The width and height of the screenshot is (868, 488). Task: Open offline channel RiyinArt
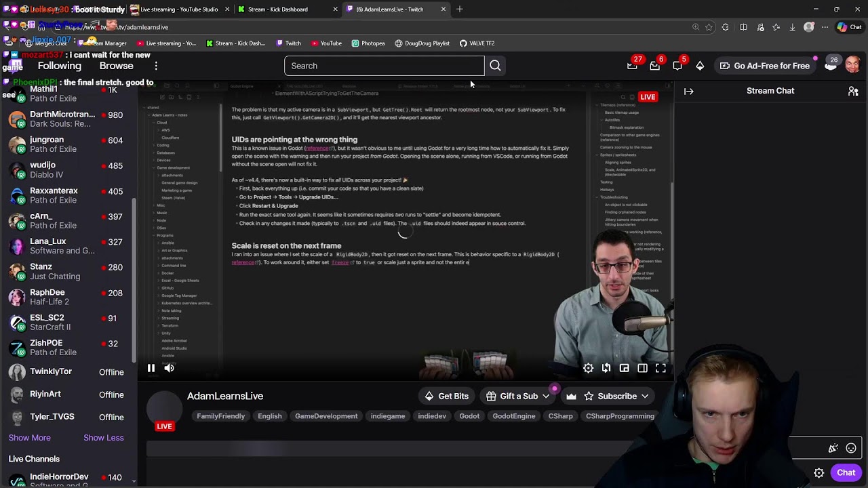coord(66,394)
